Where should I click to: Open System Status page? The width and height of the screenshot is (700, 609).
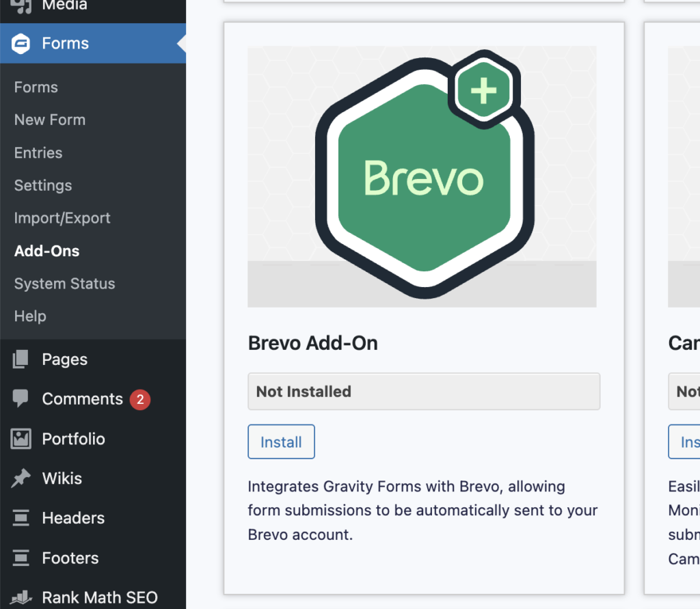[65, 284]
